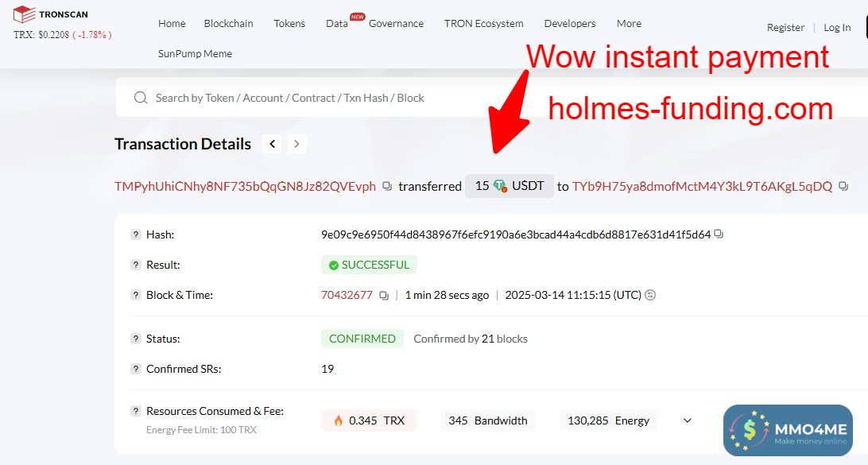Open the SunPump Meme link
Viewport: 868px width, 465px height.
(x=195, y=54)
